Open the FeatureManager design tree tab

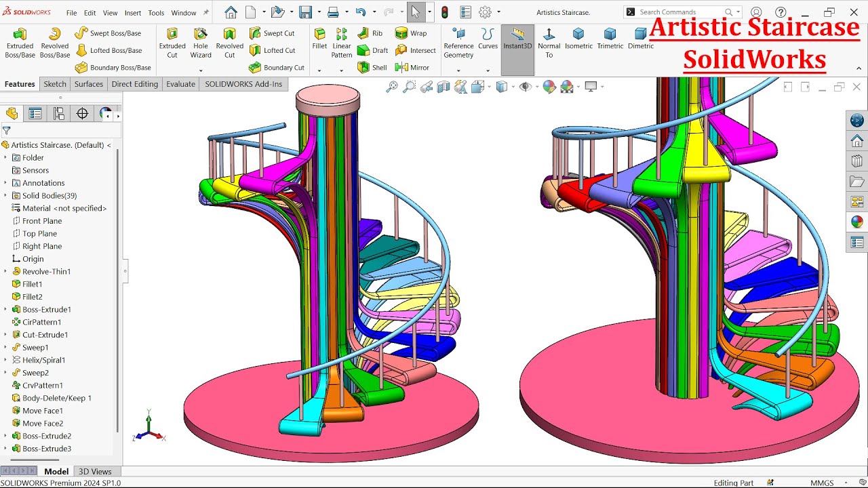click(12, 114)
